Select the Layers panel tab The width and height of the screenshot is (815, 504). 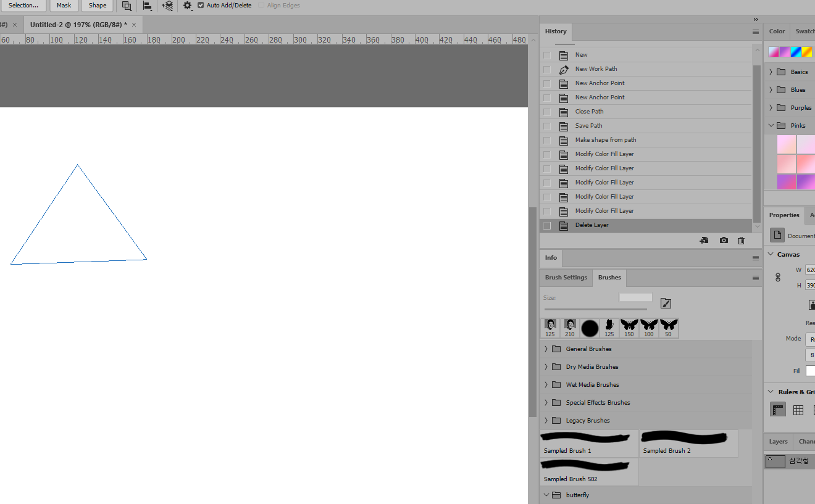778,442
